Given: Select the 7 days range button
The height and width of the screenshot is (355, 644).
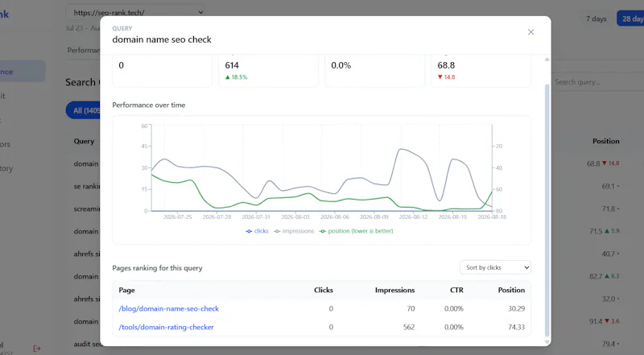Looking at the screenshot, I should click(x=596, y=19).
